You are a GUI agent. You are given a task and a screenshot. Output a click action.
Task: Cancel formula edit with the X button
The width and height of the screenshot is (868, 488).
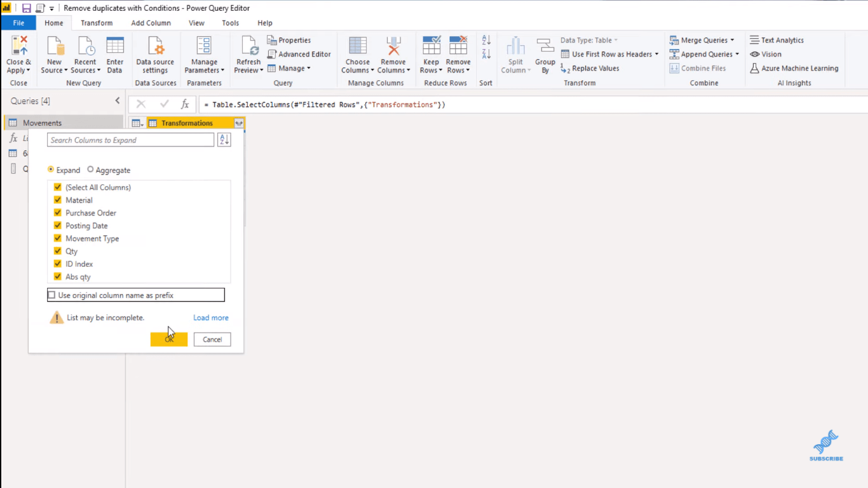point(141,104)
